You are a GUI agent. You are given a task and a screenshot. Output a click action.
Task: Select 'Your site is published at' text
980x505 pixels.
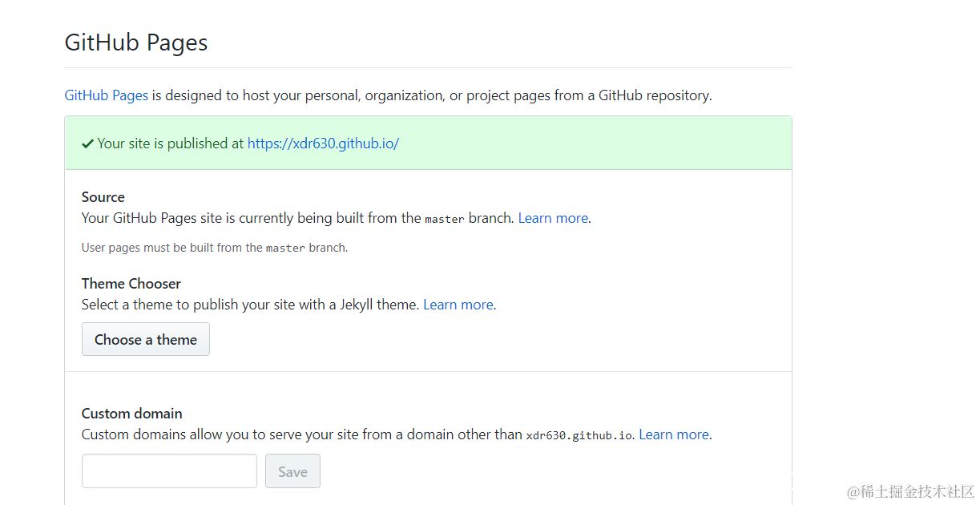pyautogui.click(x=170, y=143)
